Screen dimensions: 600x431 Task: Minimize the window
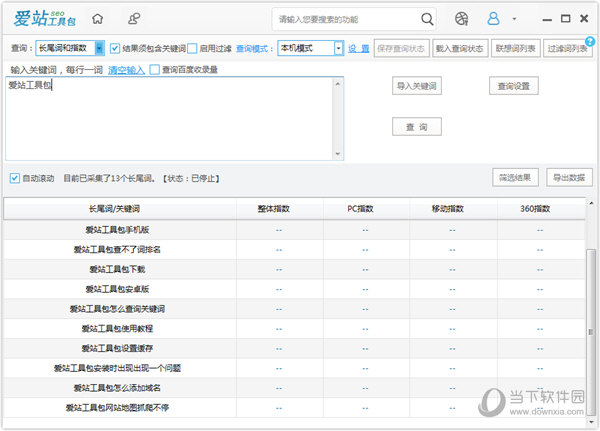(547, 19)
